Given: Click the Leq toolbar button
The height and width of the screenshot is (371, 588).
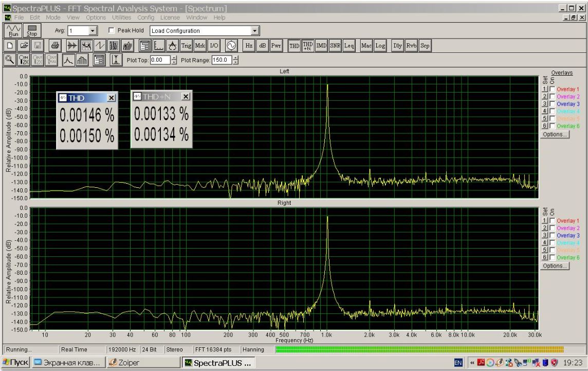Looking at the screenshot, I should click(349, 46).
